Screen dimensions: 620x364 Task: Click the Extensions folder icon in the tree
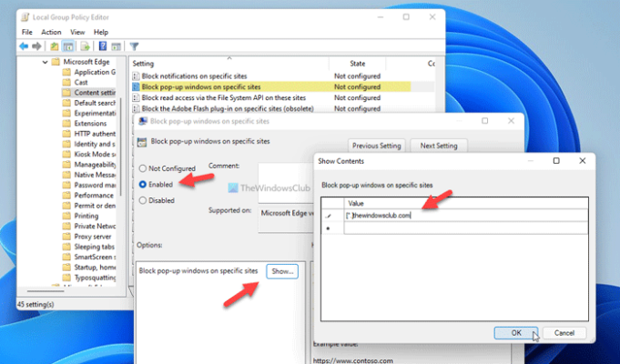coord(66,124)
